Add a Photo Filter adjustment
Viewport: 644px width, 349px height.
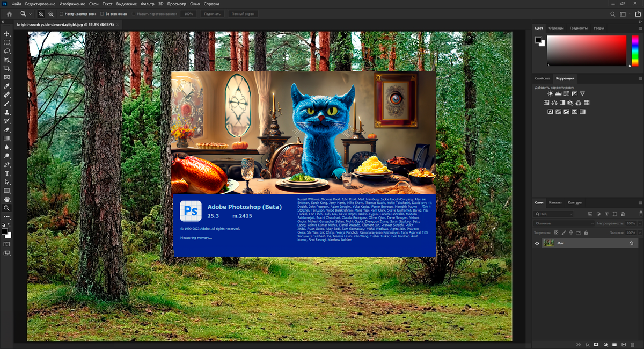(570, 103)
